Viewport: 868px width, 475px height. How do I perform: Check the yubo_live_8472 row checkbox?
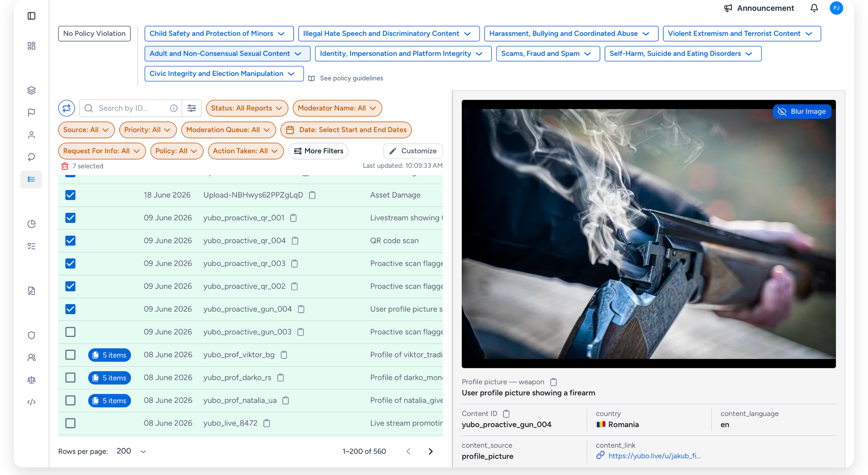(70, 423)
